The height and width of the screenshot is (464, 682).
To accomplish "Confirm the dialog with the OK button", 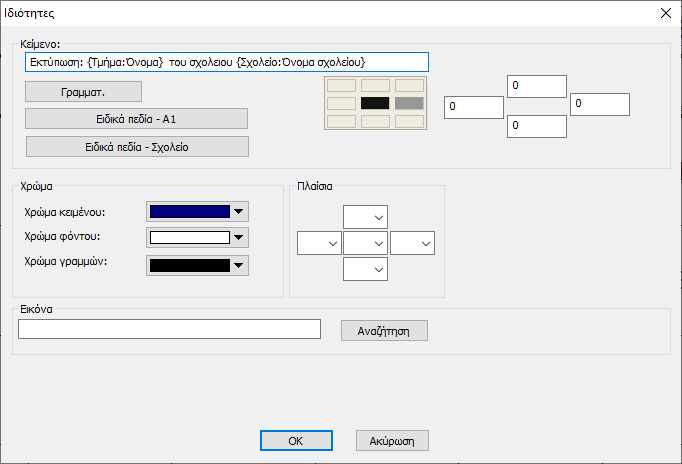I will pos(295,440).
